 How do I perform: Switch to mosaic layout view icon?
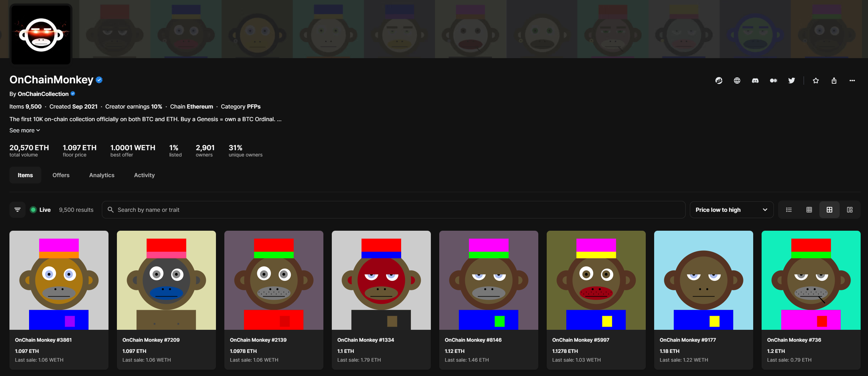(850, 210)
